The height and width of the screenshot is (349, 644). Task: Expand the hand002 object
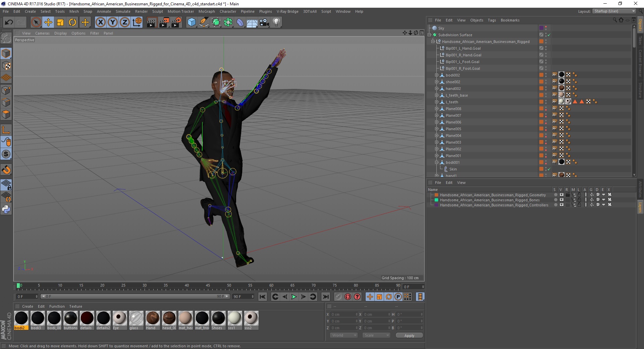(437, 89)
